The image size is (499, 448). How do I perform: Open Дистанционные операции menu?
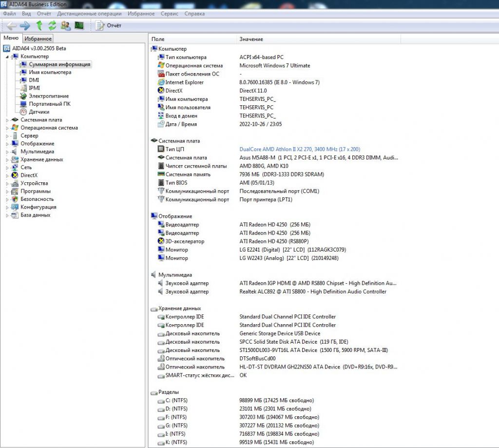[x=90, y=14]
